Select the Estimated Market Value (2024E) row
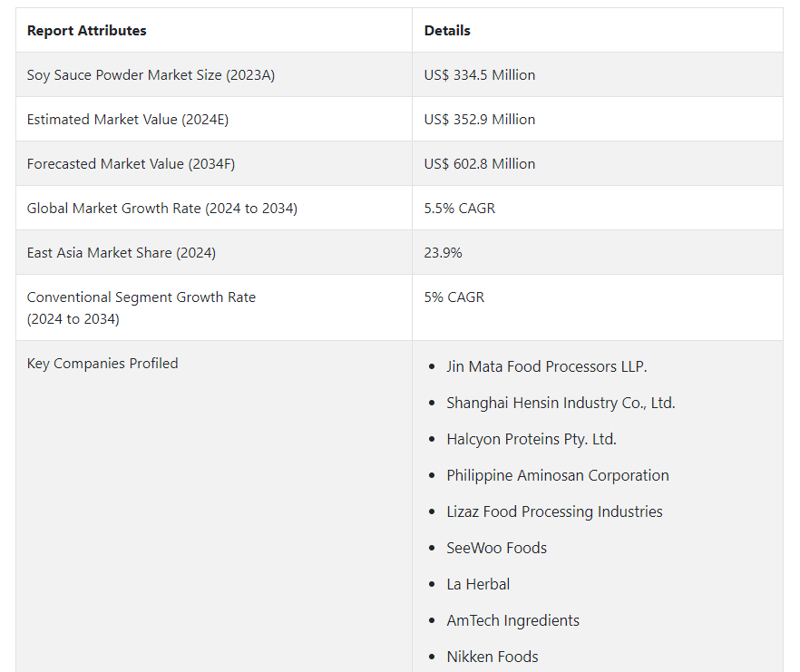Image resolution: width=800 pixels, height=672 pixels. coord(110,120)
